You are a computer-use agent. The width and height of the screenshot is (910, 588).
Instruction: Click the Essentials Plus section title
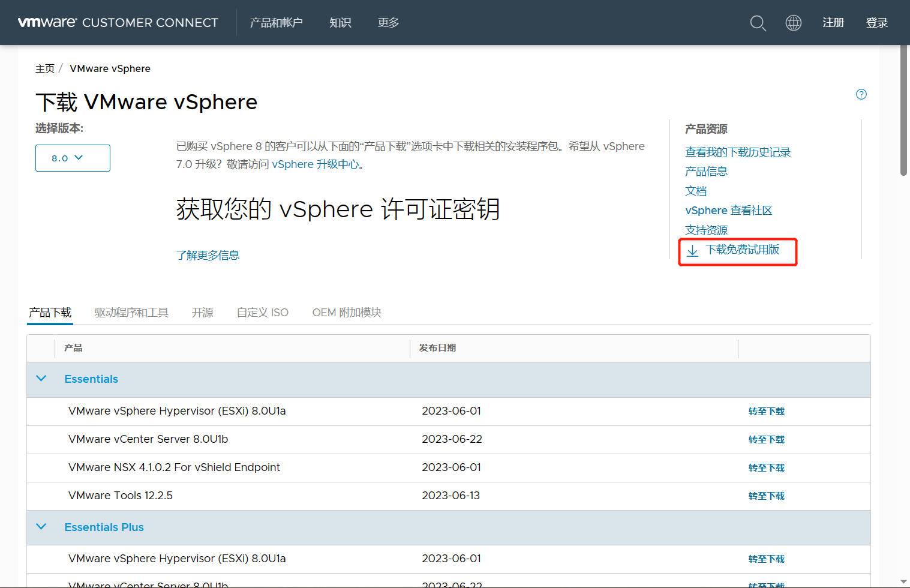coord(104,527)
